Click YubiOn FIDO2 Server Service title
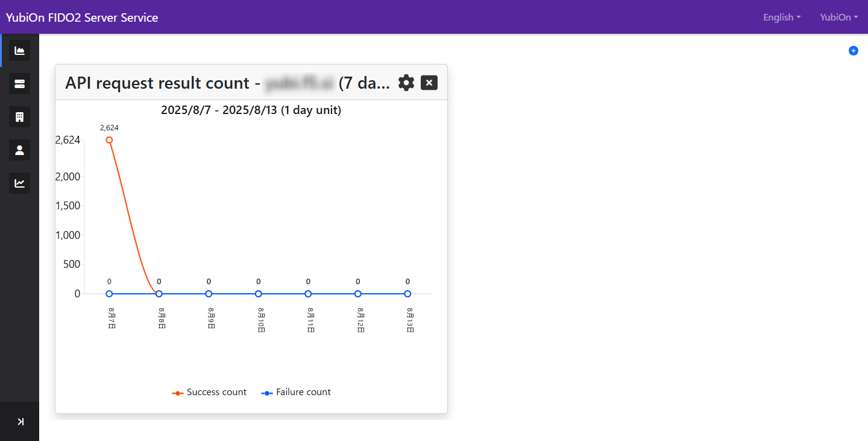 point(82,17)
